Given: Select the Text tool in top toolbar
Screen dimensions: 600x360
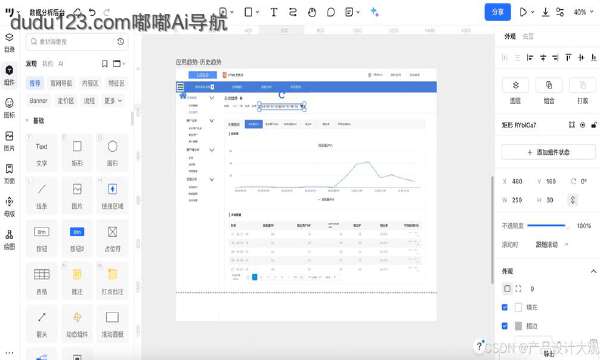Looking at the screenshot, I should pos(274,12).
